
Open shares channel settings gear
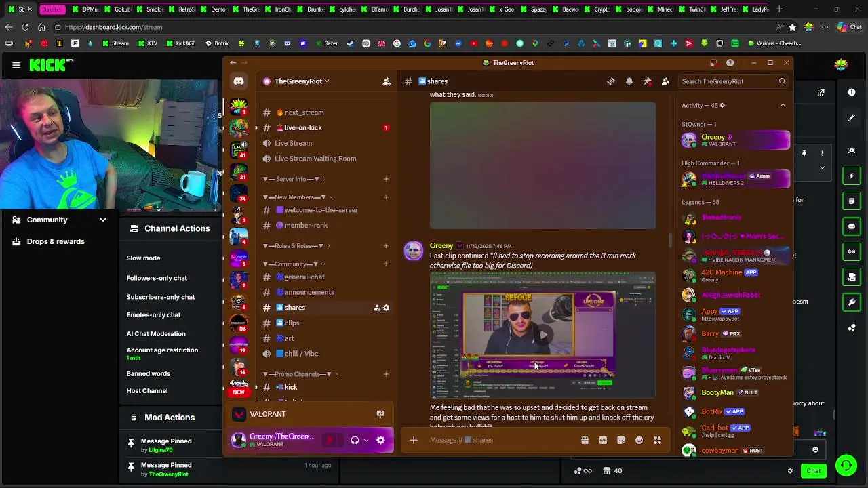click(x=387, y=308)
